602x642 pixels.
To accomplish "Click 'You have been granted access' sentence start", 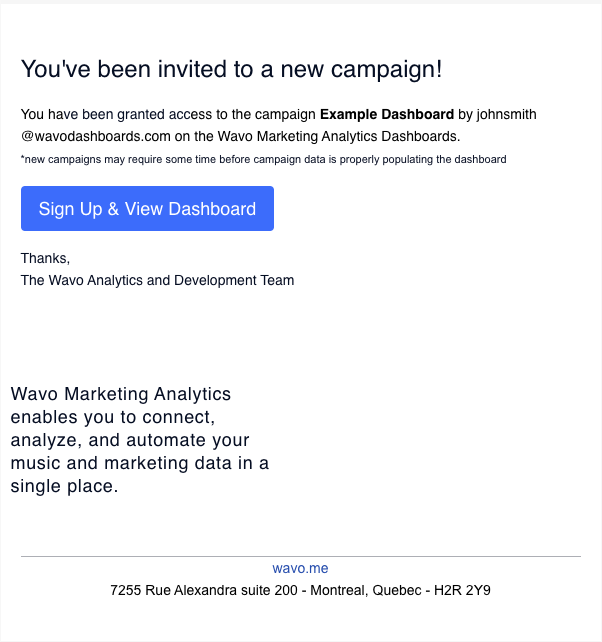I will [116, 114].
